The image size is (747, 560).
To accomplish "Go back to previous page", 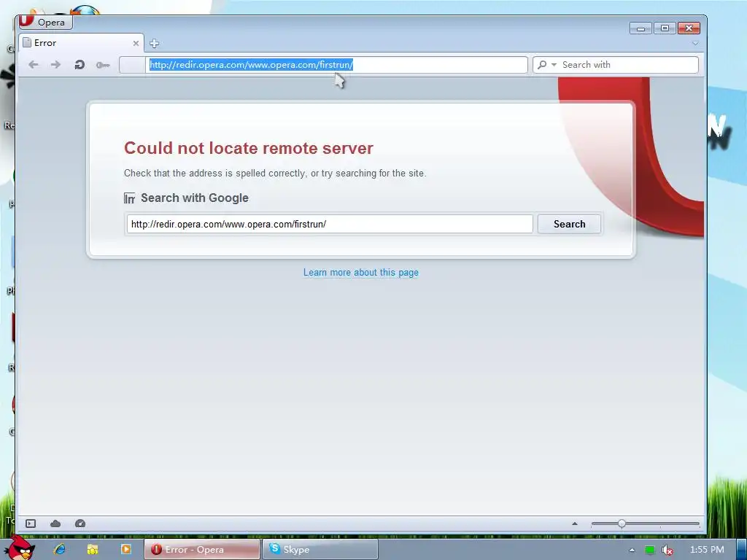I will coord(34,65).
